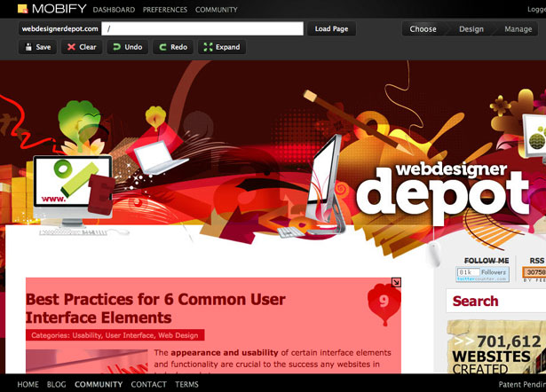Screen dimensions: 546x392
Task: Open the Community menu in top bar
Action: pyautogui.click(x=217, y=10)
